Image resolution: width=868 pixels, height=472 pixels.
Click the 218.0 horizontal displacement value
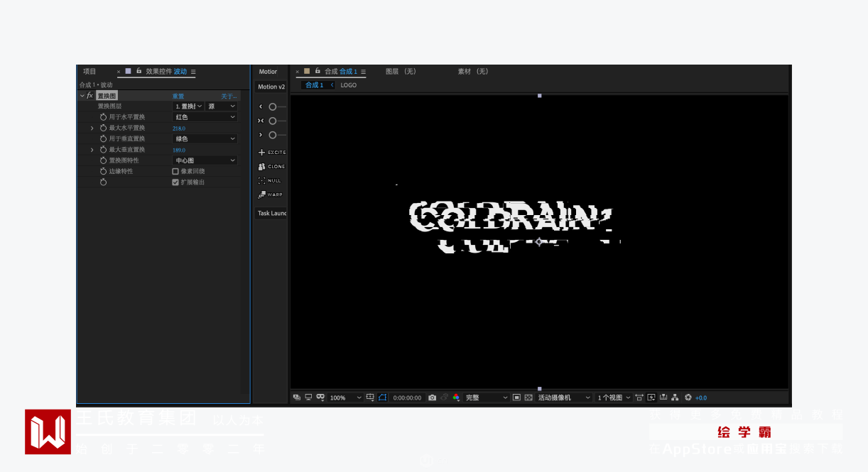[179, 128]
